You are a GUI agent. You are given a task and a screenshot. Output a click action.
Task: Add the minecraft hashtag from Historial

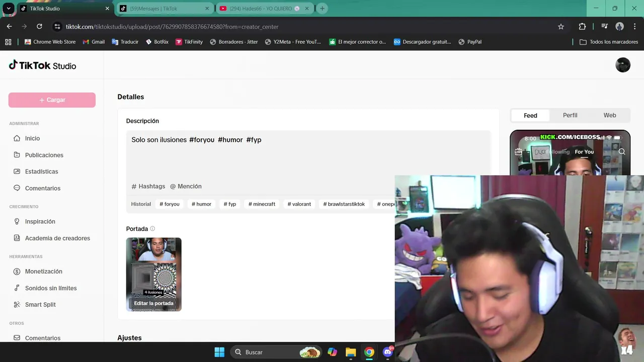[262, 204]
